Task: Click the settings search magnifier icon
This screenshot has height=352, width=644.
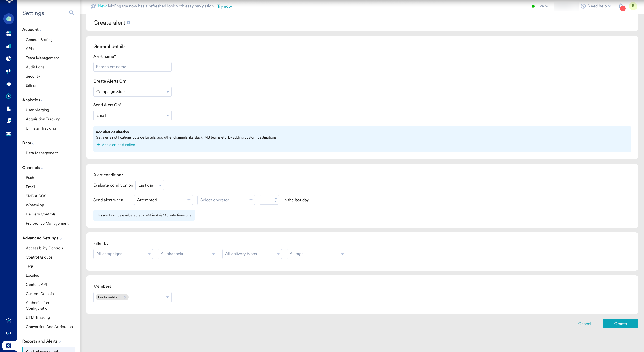Action: click(x=71, y=13)
